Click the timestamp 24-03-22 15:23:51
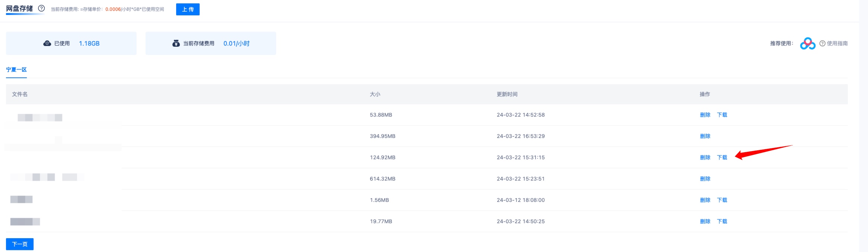This screenshot has width=868, height=252. pyautogui.click(x=521, y=179)
